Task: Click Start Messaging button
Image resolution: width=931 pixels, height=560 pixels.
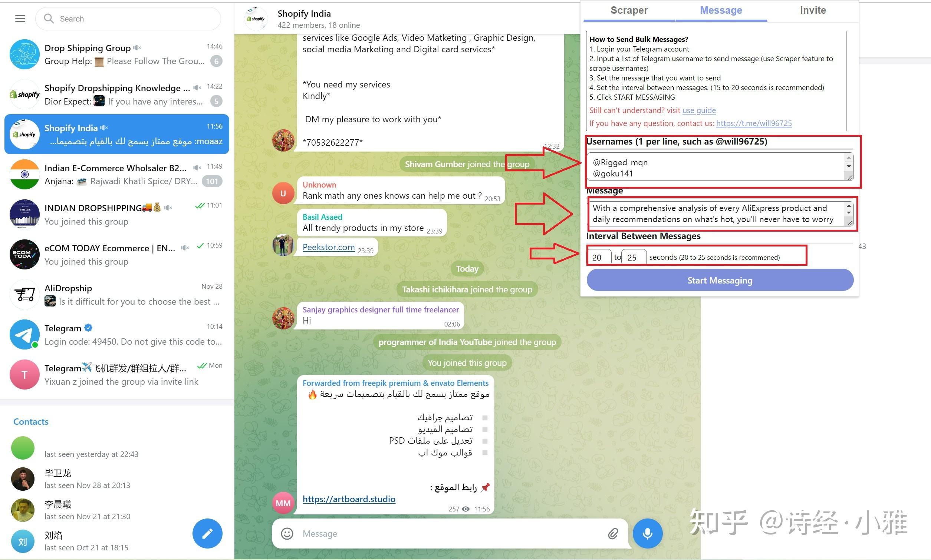Action: [x=720, y=280]
